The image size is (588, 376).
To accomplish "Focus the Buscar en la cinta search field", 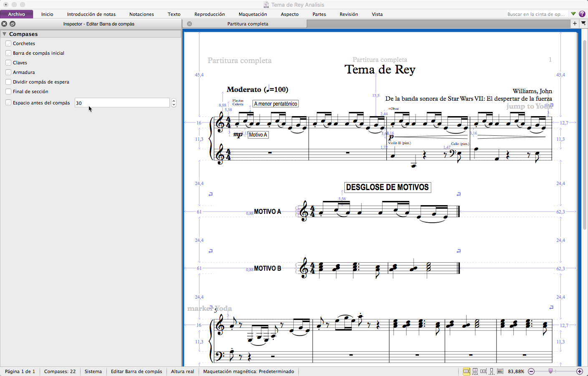I will point(537,14).
